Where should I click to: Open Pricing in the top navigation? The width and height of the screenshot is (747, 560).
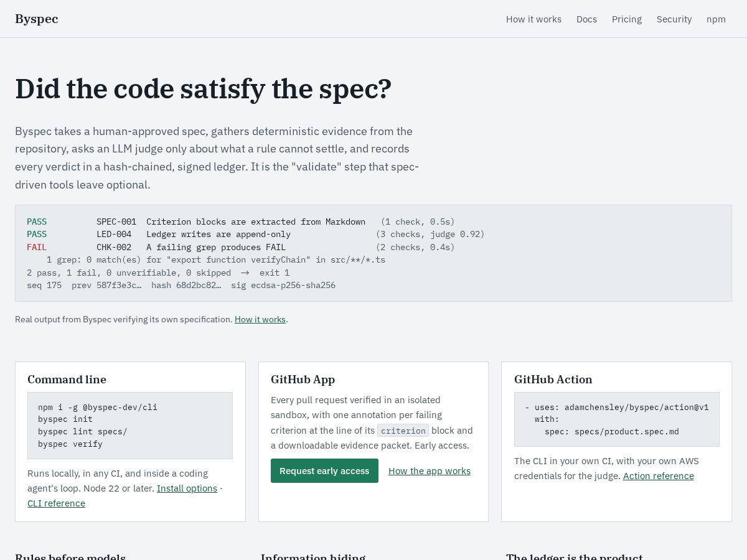tap(626, 19)
